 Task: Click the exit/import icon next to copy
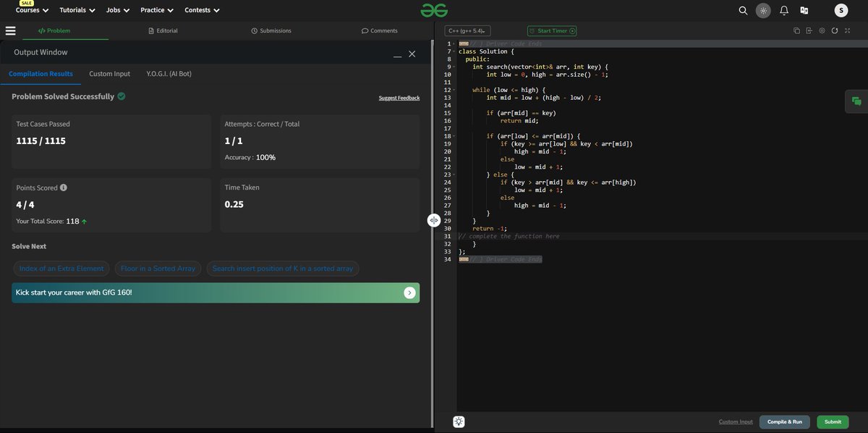[809, 30]
